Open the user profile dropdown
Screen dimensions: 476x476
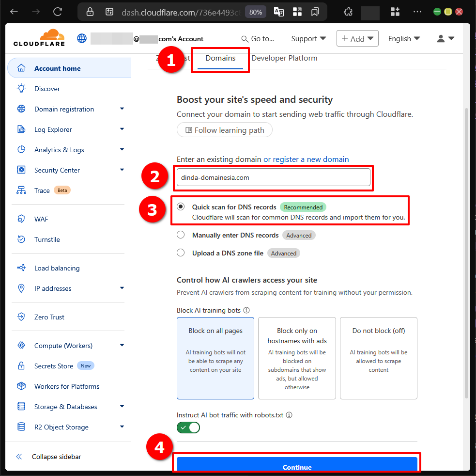coord(445,39)
